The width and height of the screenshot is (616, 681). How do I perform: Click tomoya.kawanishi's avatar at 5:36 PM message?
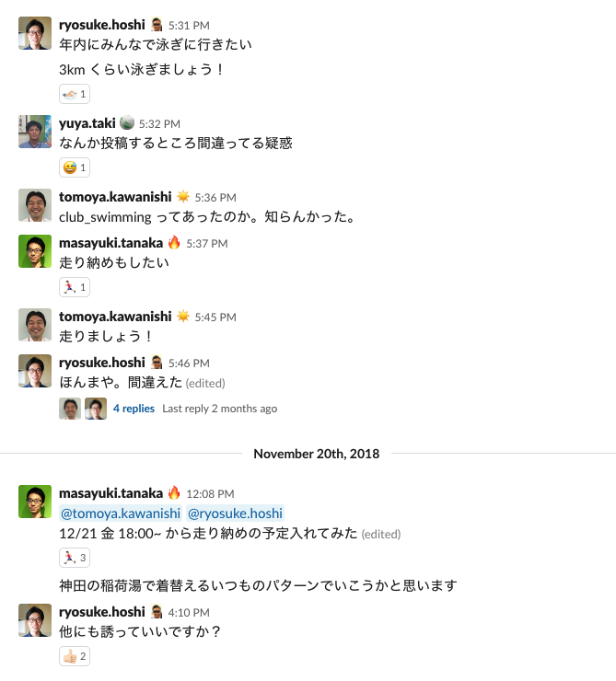(x=35, y=205)
